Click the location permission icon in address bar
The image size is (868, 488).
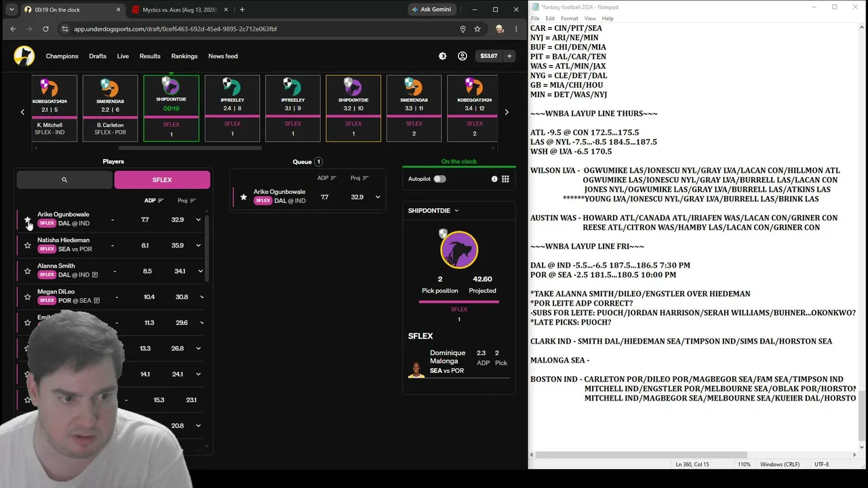462,29
